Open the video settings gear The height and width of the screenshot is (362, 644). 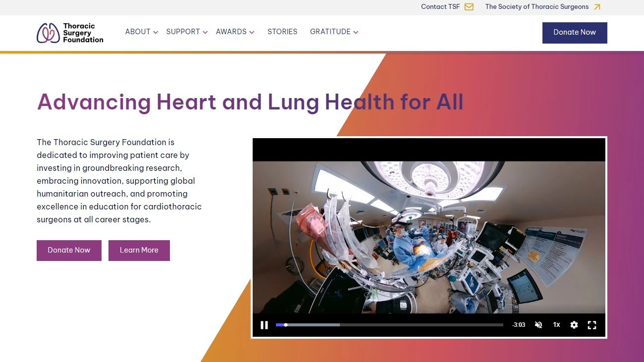(574, 325)
